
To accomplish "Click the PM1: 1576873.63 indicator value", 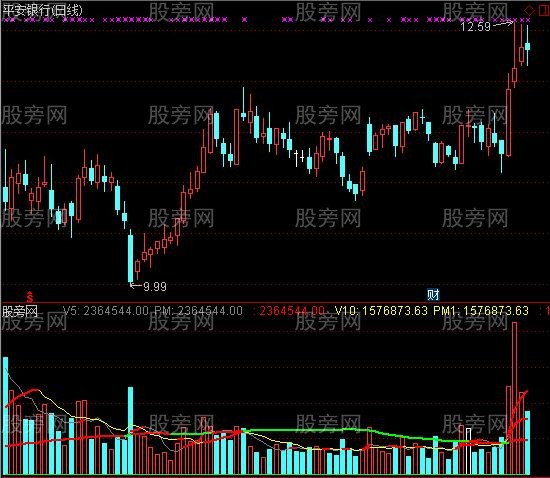I will point(481,311).
